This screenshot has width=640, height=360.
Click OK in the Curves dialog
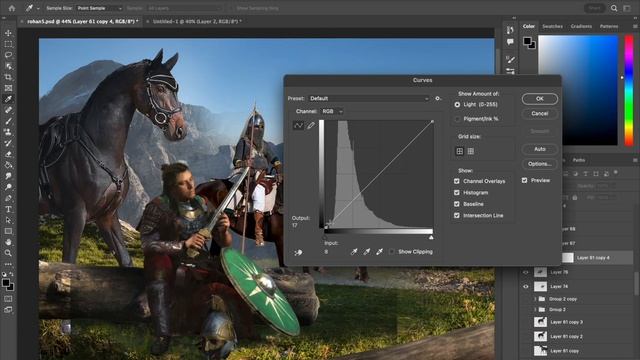[x=540, y=99]
